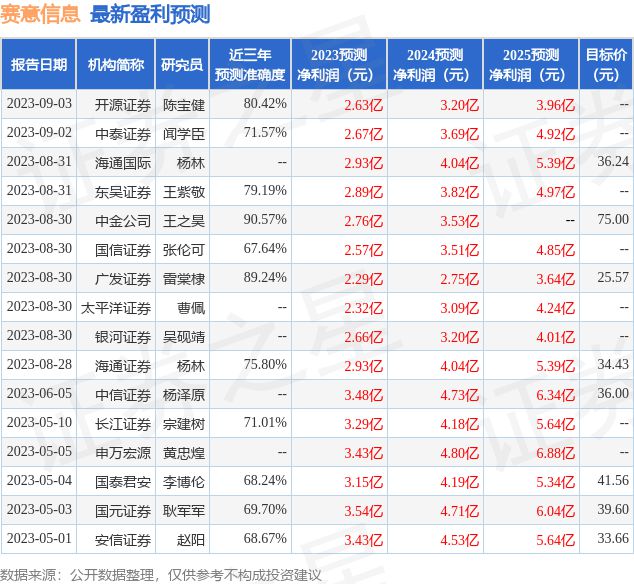Click target price 75.00
The image size is (634, 584).
tap(613, 220)
